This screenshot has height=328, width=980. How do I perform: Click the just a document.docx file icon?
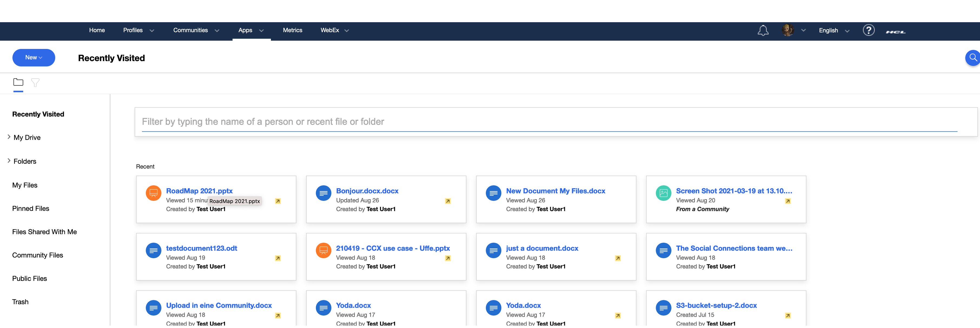coord(494,251)
